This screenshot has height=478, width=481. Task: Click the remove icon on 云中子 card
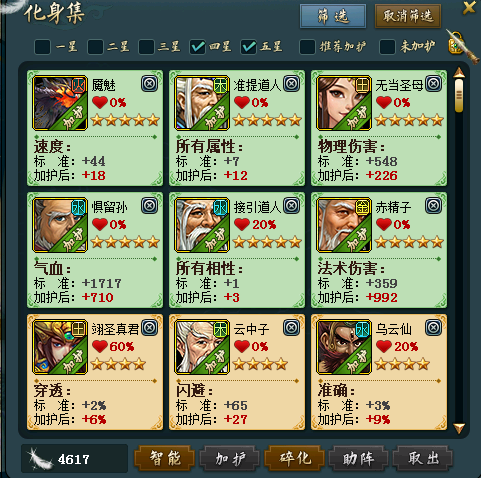(x=292, y=328)
